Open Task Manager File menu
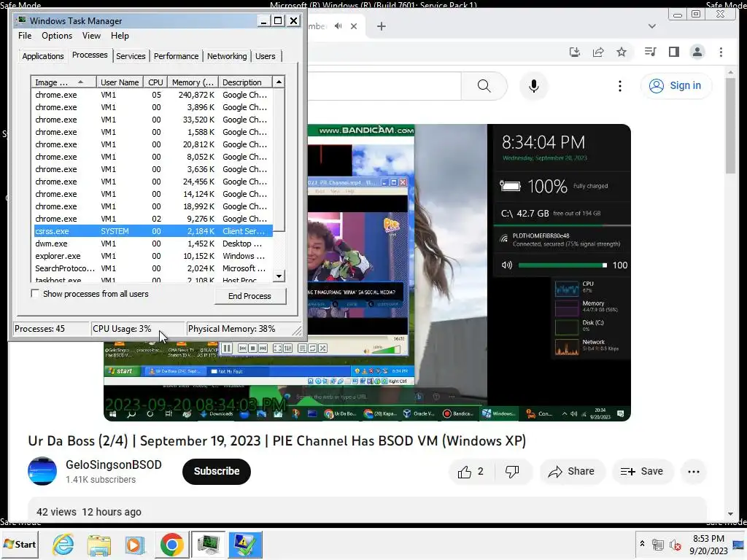747x560 pixels. point(25,36)
